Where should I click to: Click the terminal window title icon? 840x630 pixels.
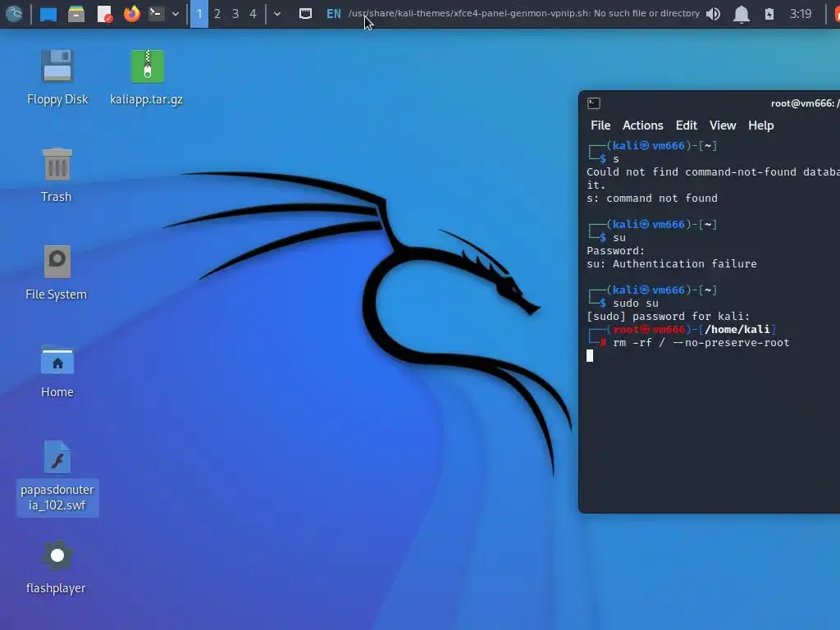coord(594,103)
